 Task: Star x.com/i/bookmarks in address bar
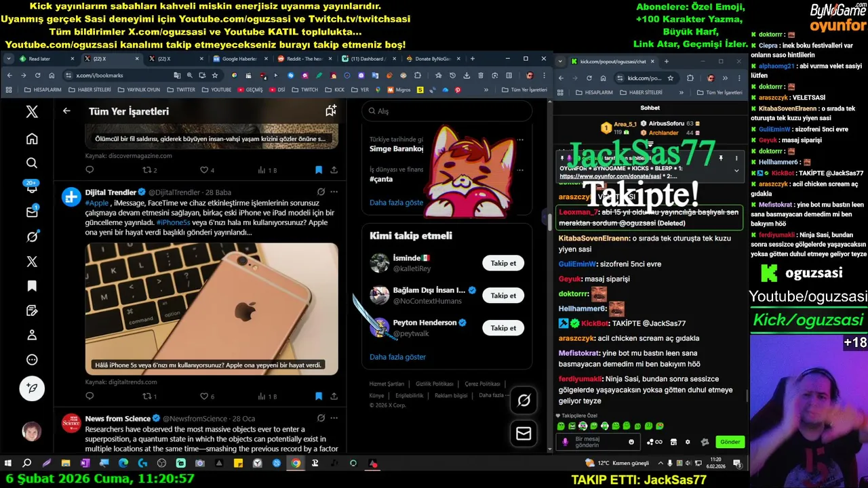(215, 75)
